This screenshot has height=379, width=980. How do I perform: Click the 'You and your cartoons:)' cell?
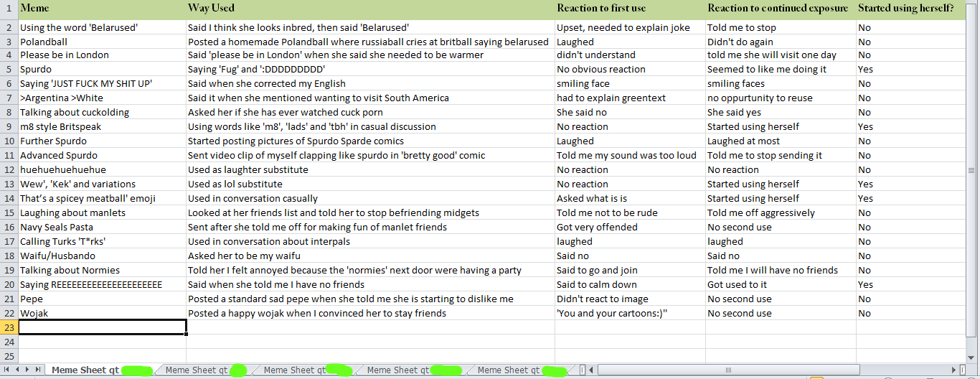[630, 313]
